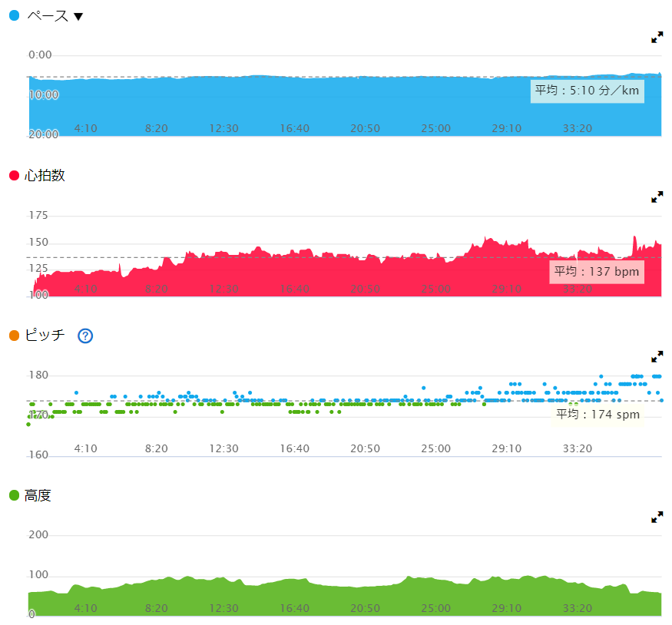Click the 4:10 mark on pace chart

[85, 128]
